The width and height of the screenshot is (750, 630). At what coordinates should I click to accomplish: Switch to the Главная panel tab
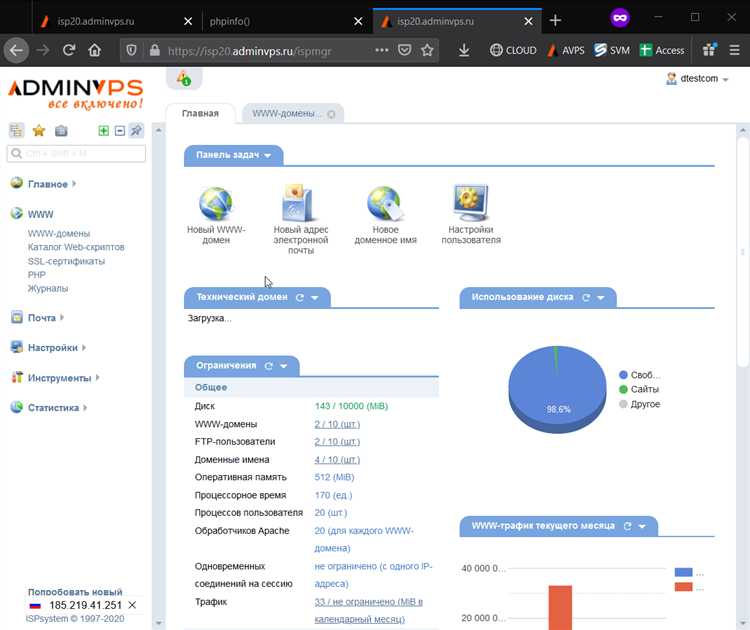200,113
